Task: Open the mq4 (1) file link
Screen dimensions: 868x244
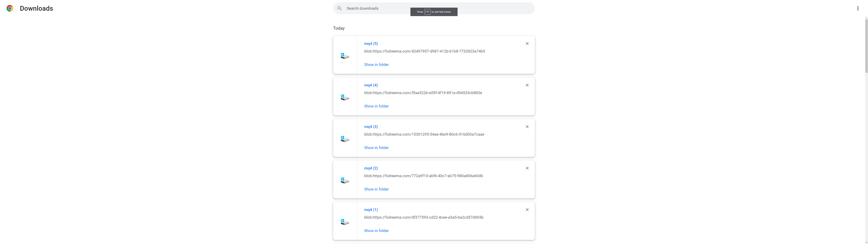Action: click(x=371, y=210)
